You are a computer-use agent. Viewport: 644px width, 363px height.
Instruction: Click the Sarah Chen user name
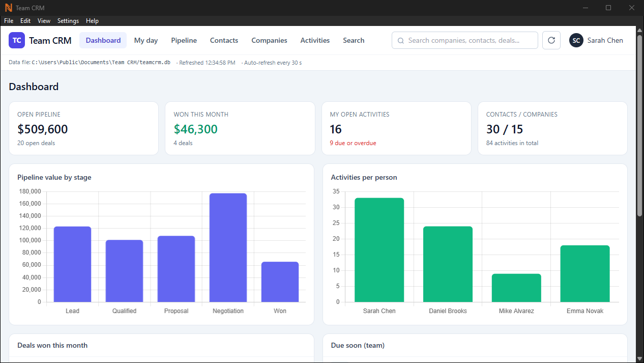[x=605, y=40]
